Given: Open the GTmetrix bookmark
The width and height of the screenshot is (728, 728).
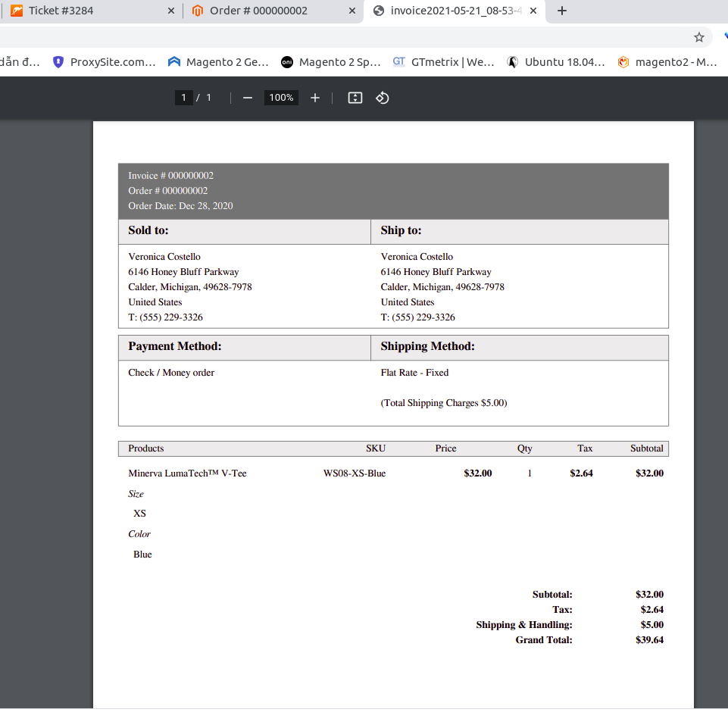Looking at the screenshot, I should [x=443, y=62].
